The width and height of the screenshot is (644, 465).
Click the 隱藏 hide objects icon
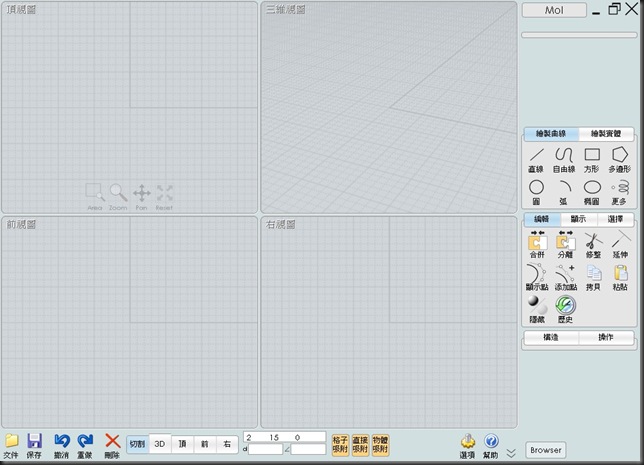pos(537,309)
